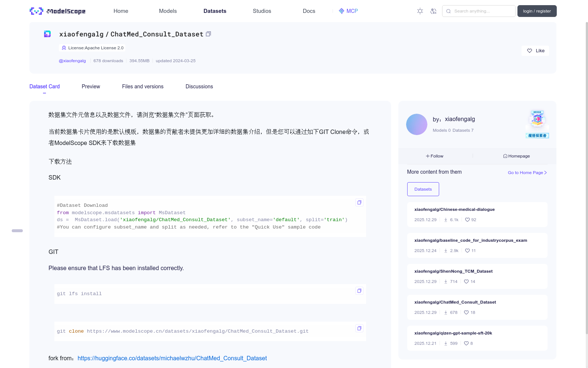Viewport: 588px width, 368px height.
Task: Click the Apache License 2.0 badge
Action: click(92, 48)
